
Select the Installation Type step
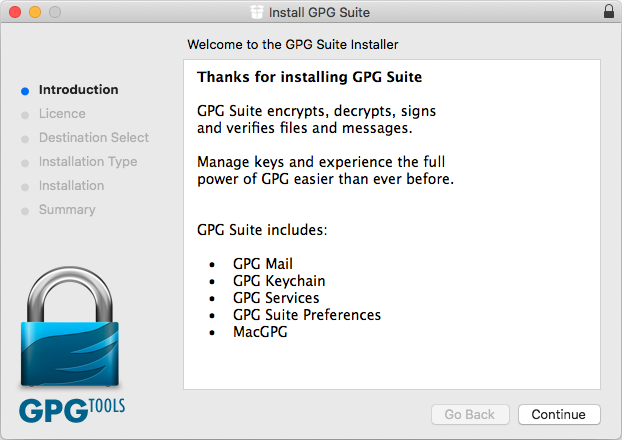tap(88, 161)
